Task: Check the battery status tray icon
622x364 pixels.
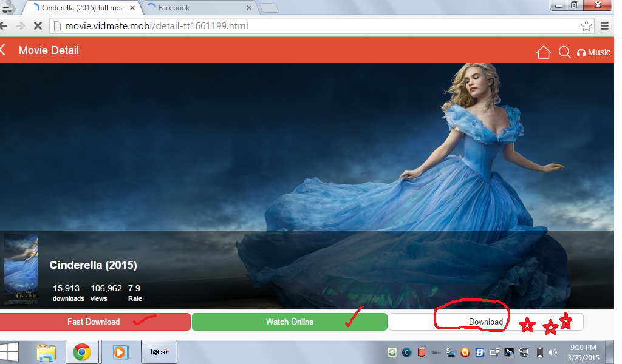Action: point(539,352)
